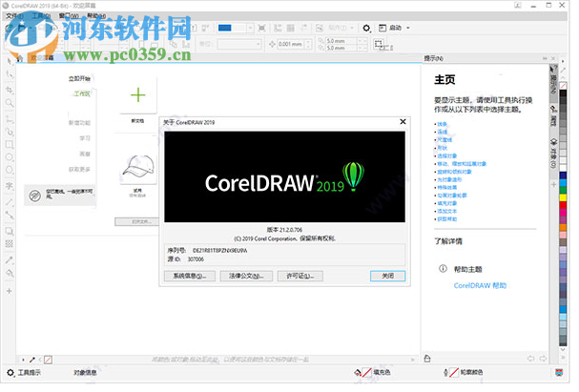The image size is (579, 392).
Task: Click the toolbox quick customize plus
Action: point(10,291)
